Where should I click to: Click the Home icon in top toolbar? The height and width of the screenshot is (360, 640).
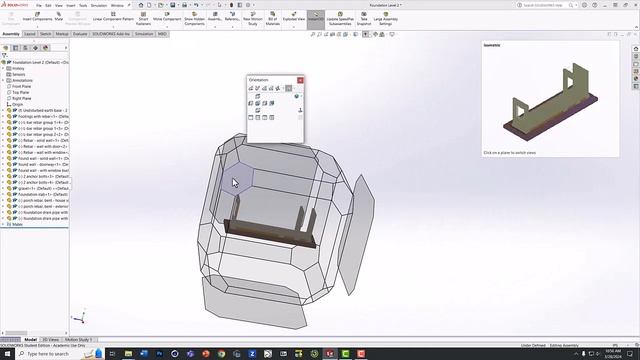click(141, 5)
